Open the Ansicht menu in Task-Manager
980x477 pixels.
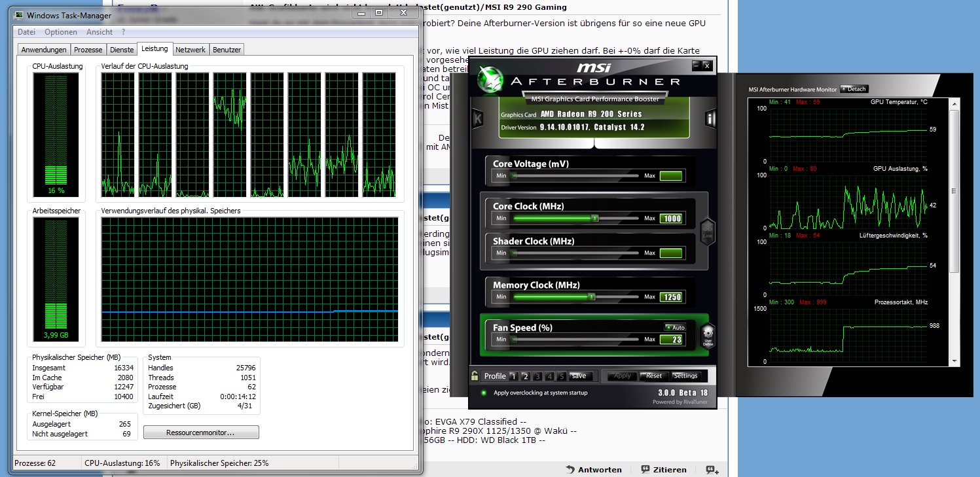coord(100,32)
